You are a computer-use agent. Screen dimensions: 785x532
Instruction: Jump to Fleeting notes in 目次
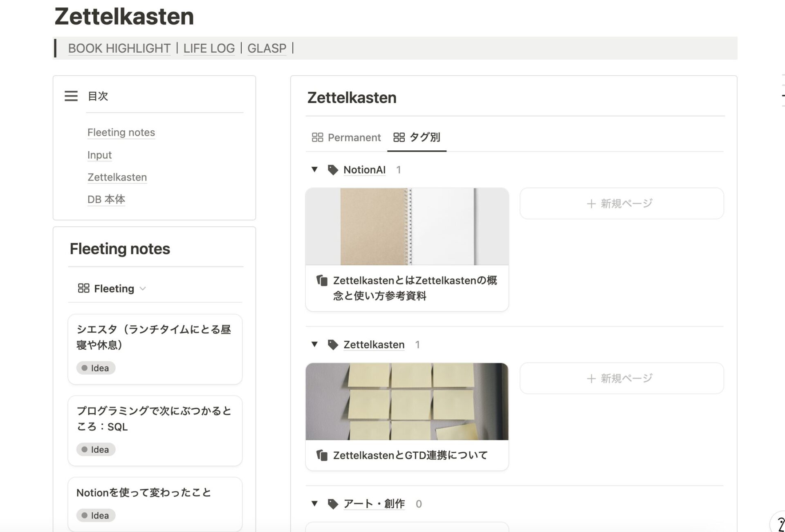point(121,132)
